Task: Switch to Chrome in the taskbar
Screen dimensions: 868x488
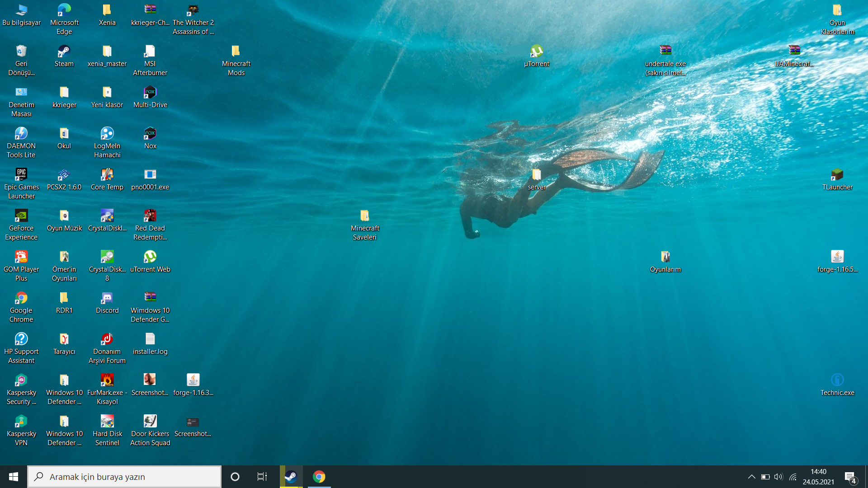Action: 319,477
